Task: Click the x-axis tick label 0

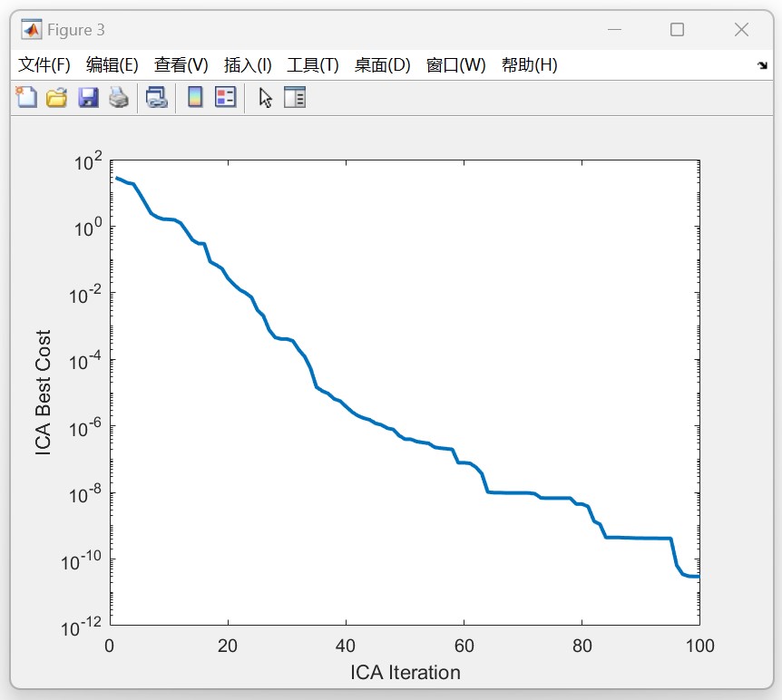Action: point(109,647)
